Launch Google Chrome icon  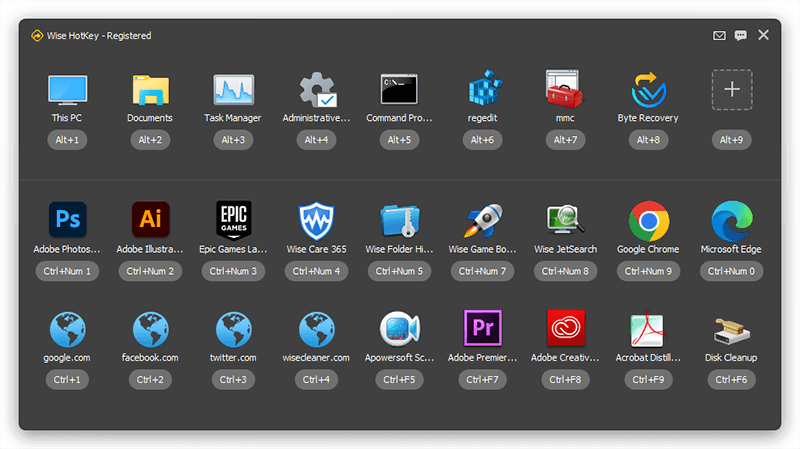click(648, 221)
